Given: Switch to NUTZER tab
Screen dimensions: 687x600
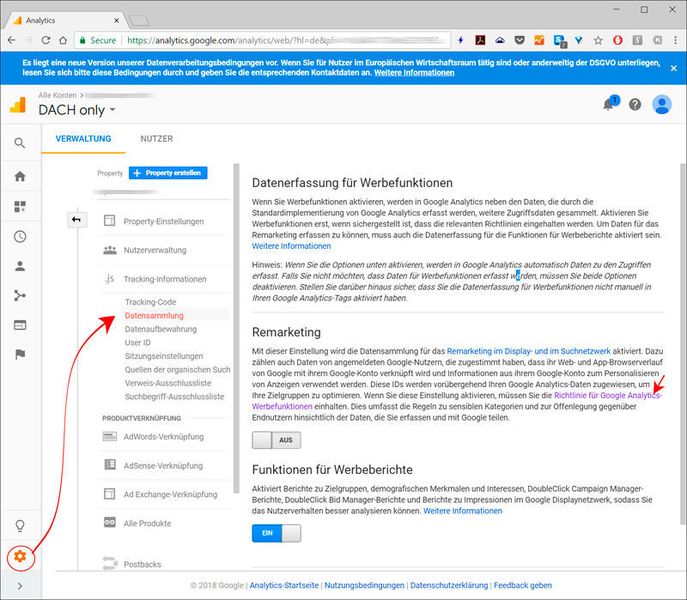Looking at the screenshot, I should click(156, 138).
